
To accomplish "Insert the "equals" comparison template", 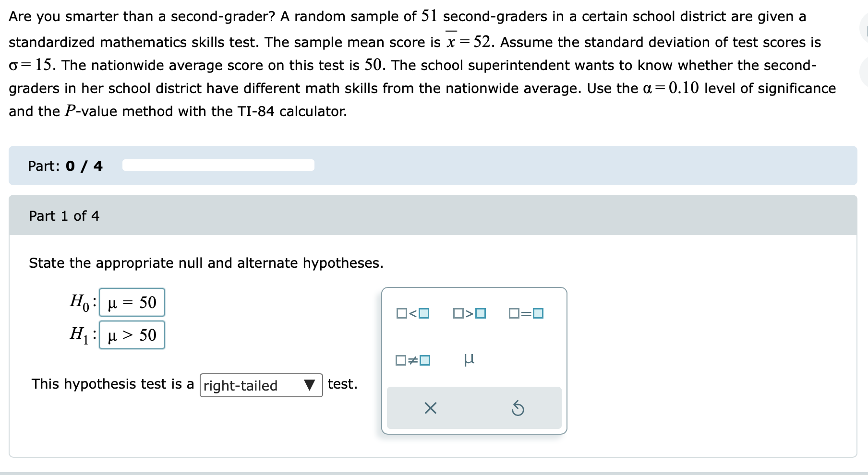I will click(526, 314).
